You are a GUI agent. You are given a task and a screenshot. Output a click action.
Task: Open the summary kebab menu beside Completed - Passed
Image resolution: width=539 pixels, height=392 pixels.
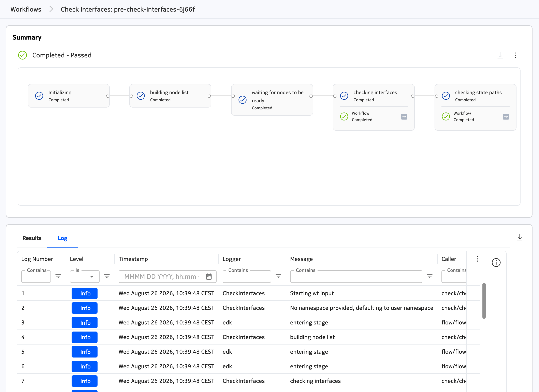[x=515, y=55]
